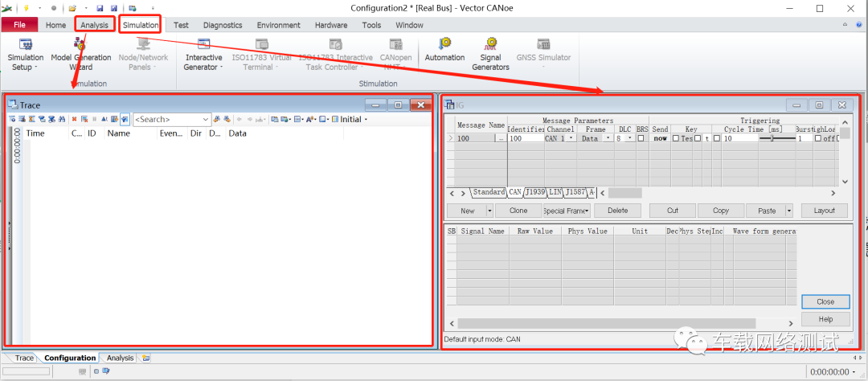Click the start measurement lightning icon
This screenshot has height=381, width=868.
[x=26, y=8]
